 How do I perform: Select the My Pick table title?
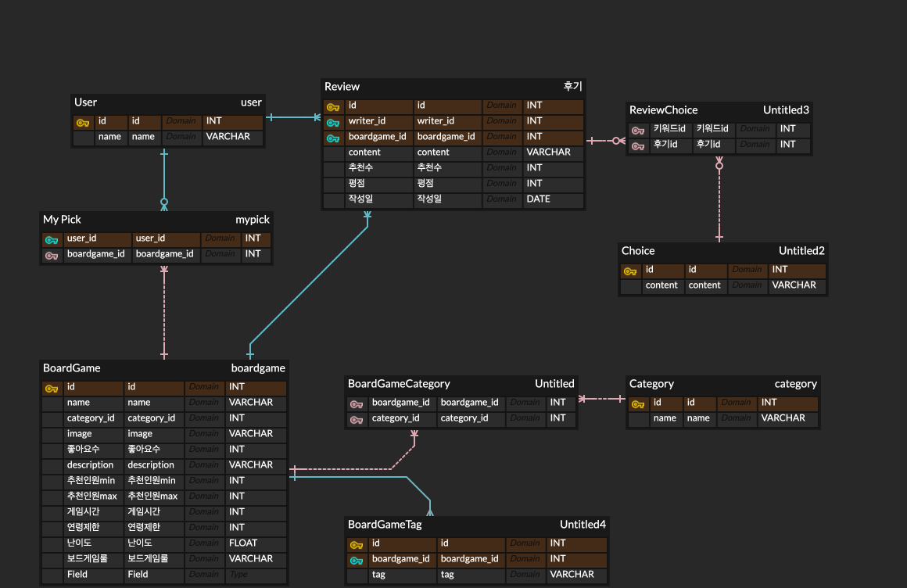coord(62,220)
